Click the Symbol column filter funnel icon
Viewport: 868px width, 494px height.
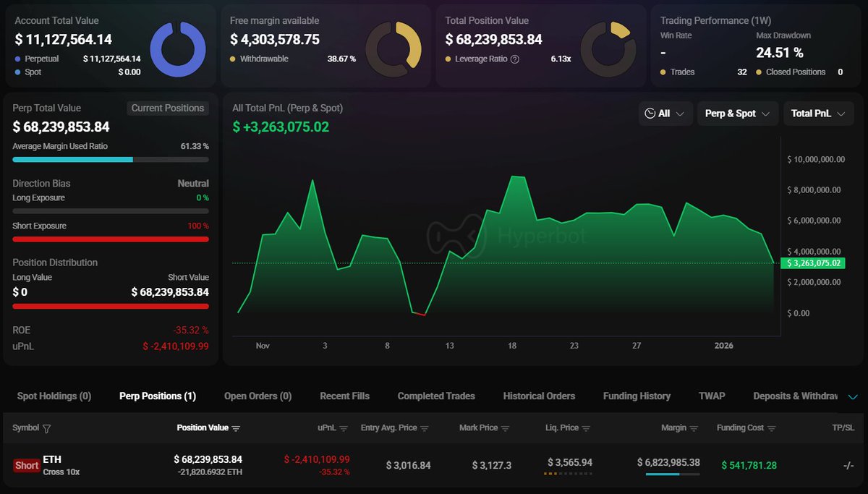pos(47,429)
